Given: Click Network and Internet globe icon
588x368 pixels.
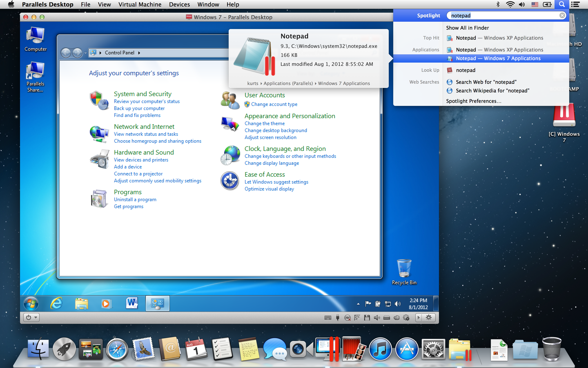Looking at the screenshot, I should pos(99,134).
